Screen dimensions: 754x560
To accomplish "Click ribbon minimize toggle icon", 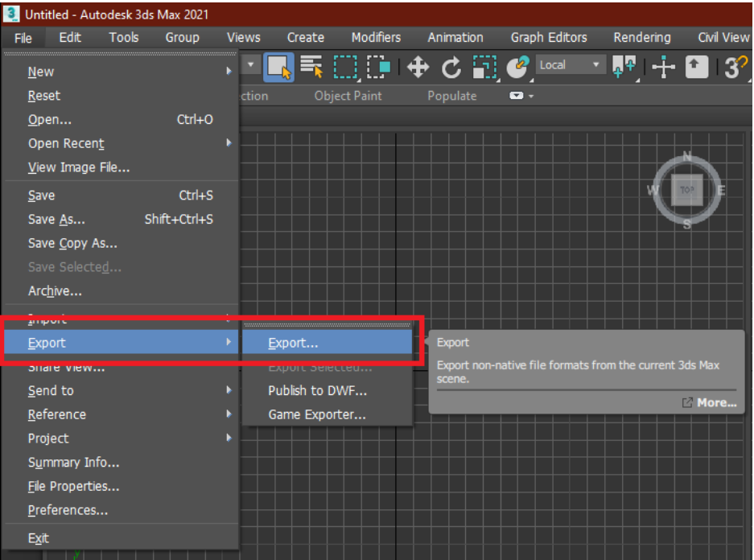I will [517, 96].
